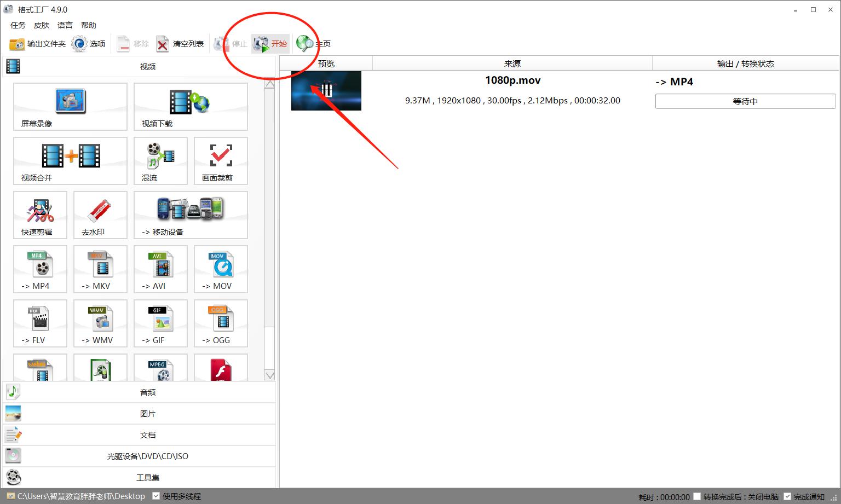
Task: Select the 去水印 watermark removal tool
Action: (100, 215)
